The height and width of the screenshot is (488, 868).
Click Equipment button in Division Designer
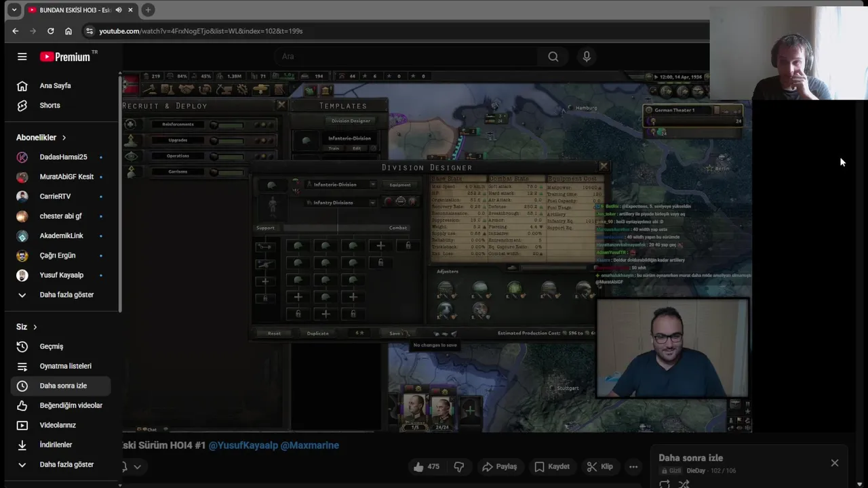(x=400, y=184)
